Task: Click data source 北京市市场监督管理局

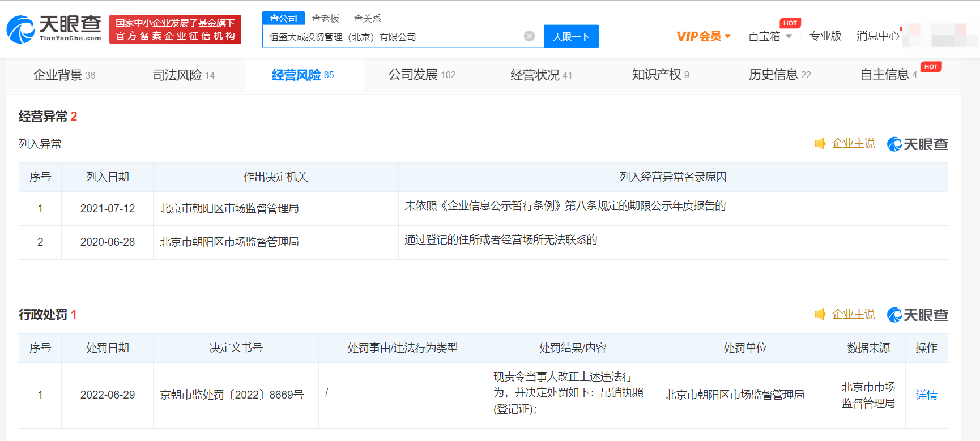Action: click(x=868, y=395)
